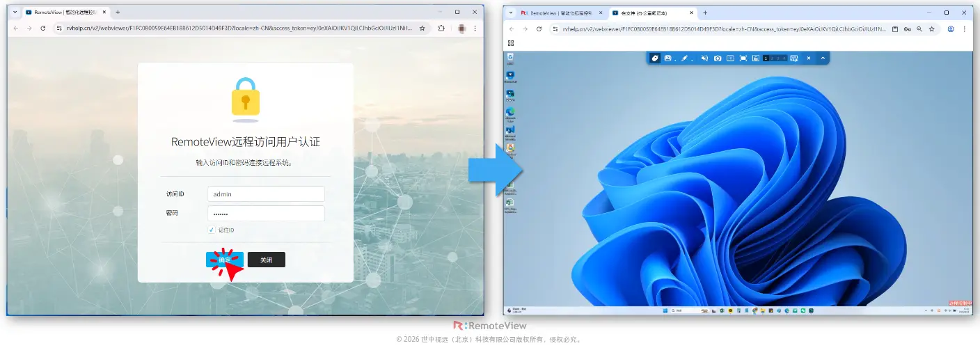Open the keyboard control menu in RemoteView toolbar
The height and width of the screenshot is (348, 980).
(x=668, y=58)
